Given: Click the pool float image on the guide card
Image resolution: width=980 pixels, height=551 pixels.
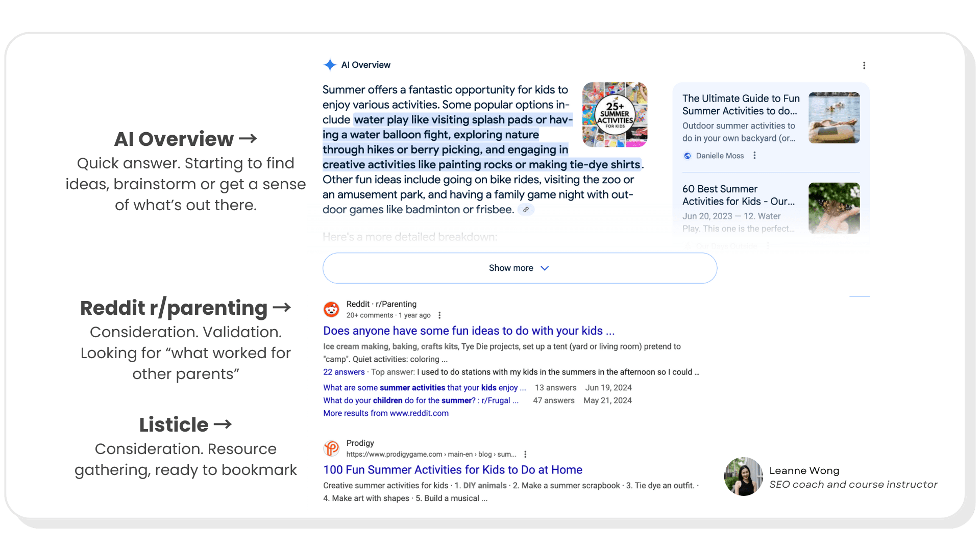Looking at the screenshot, I should [834, 118].
